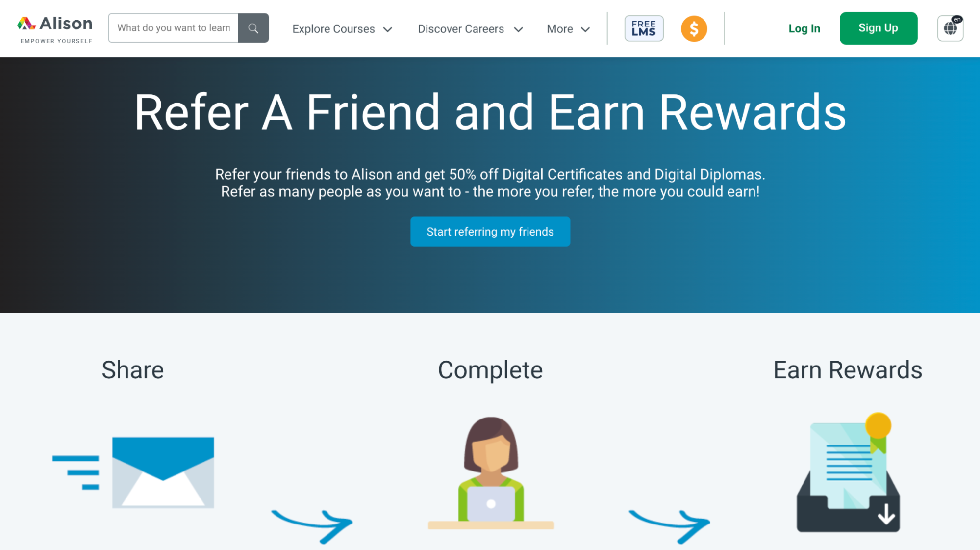The width and height of the screenshot is (980, 550).
Task: Click the person completing course icon
Action: [x=490, y=472]
